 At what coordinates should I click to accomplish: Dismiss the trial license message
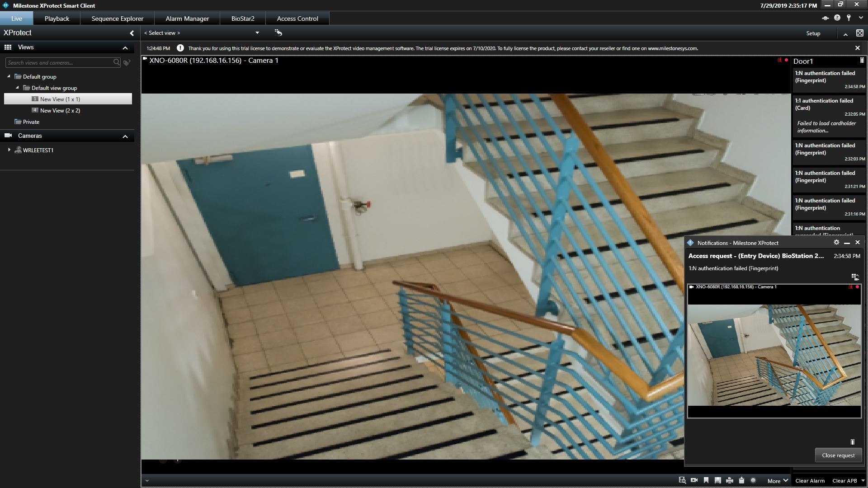[x=857, y=48]
